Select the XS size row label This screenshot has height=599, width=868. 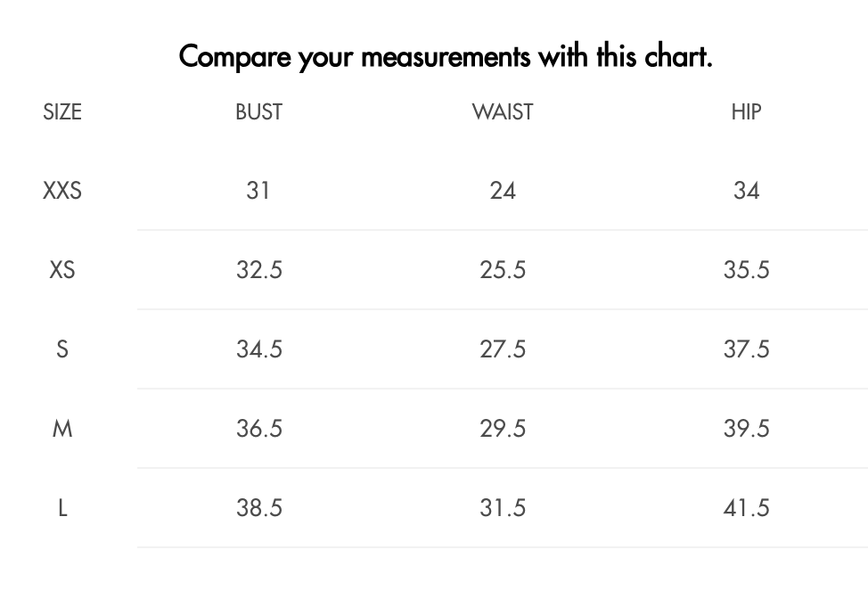62,270
